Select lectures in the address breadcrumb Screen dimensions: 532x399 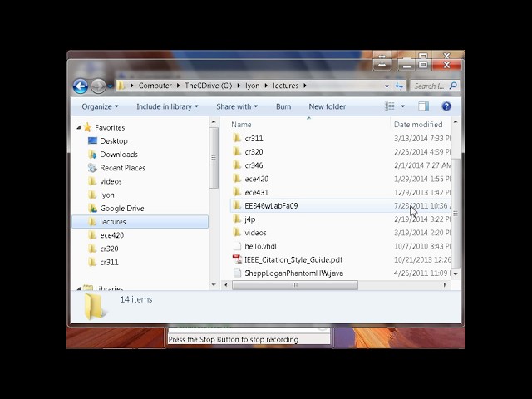point(286,86)
